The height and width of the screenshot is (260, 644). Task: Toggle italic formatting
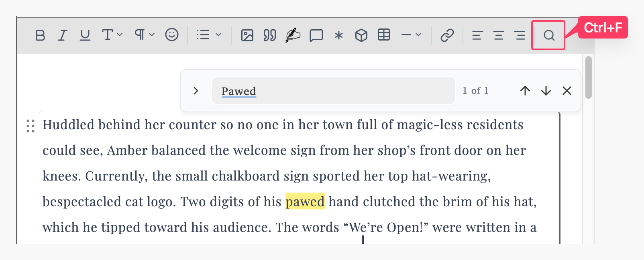pos(62,35)
